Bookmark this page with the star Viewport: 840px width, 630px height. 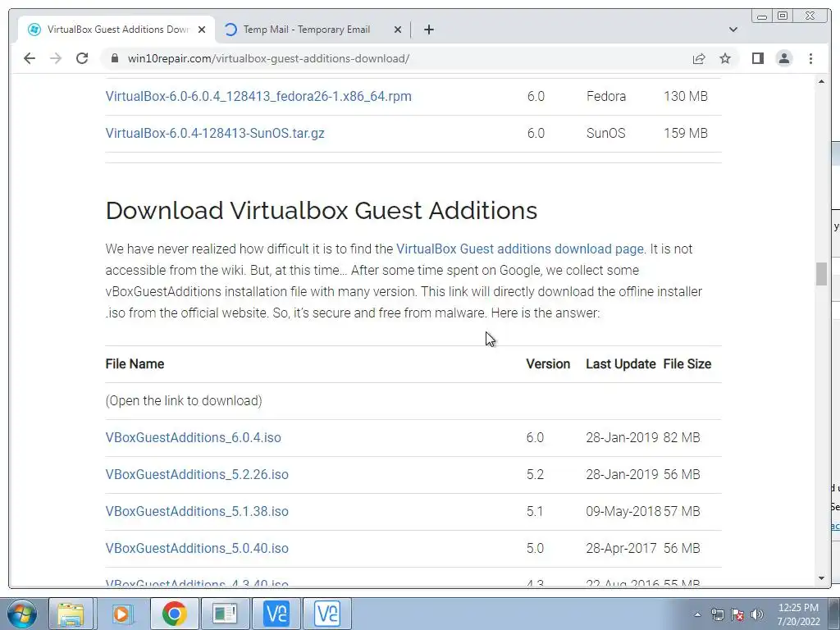point(725,58)
